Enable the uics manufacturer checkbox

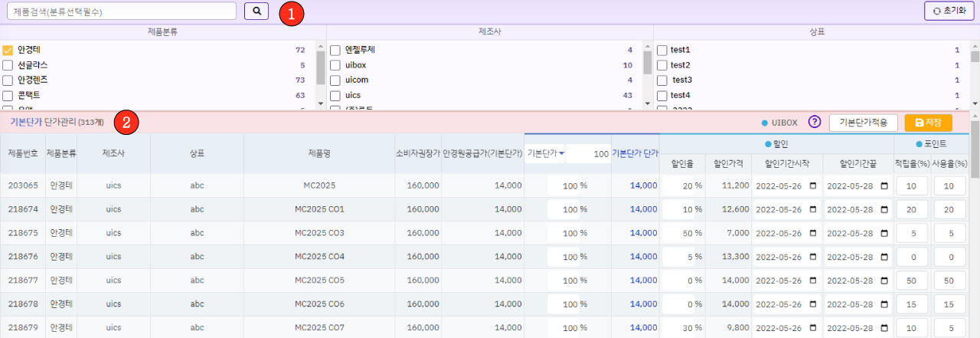(x=335, y=96)
